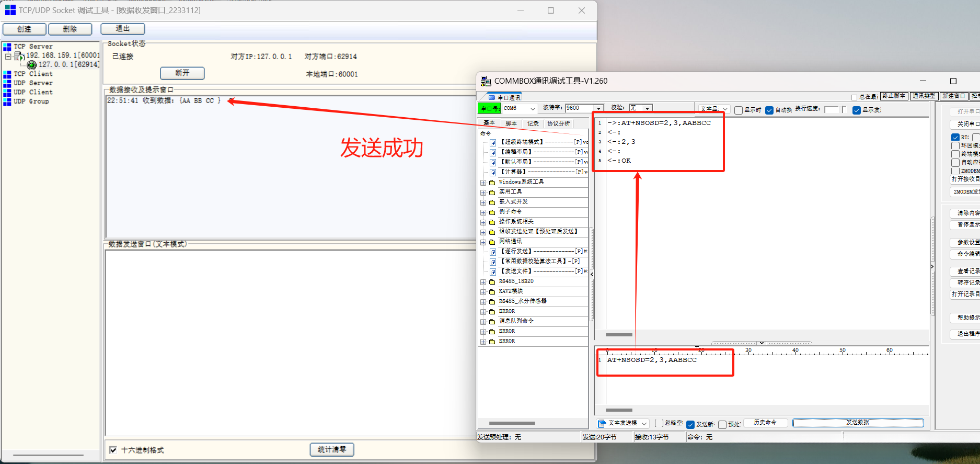This screenshot has width=980, height=464.
Task: Switch to the 协议分析 tab
Action: (559, 123)
